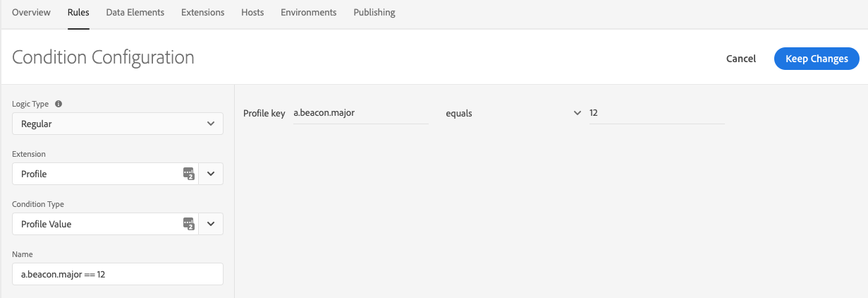The height and width of the screenshot is (298, 868).
Task: Expand the Extension dropdown arrow
Action: [x=211, y=174]
